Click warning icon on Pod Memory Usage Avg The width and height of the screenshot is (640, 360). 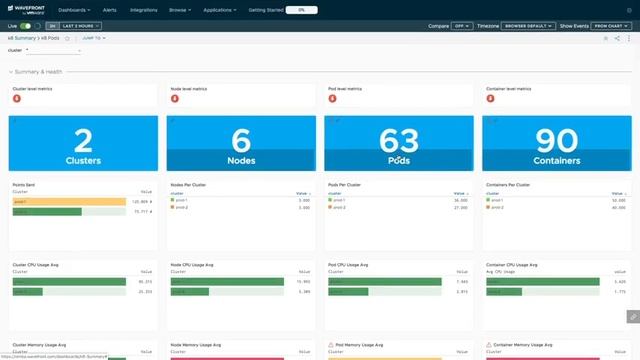click(x=331, y=345)
